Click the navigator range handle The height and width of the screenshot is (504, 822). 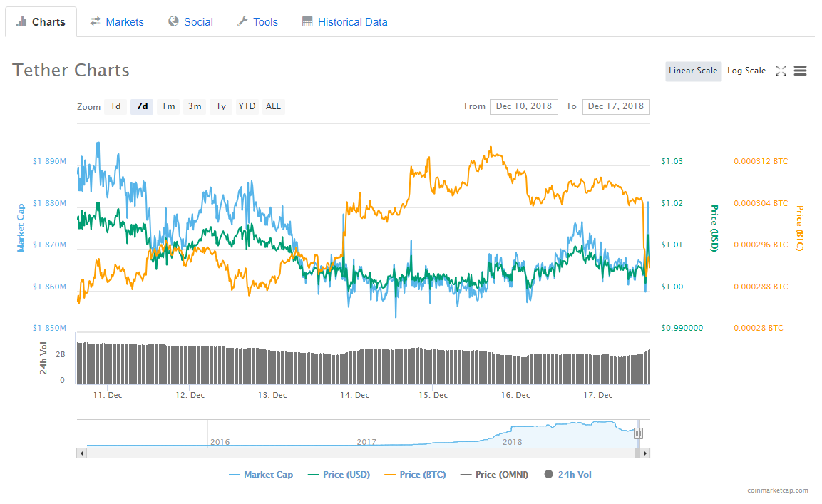click(639, 433)
